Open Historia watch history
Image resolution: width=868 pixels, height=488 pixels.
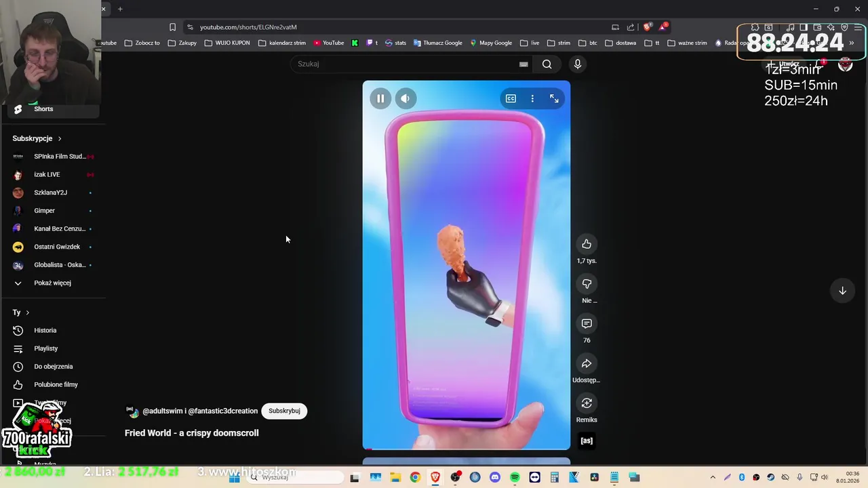[x=53, y=330]
